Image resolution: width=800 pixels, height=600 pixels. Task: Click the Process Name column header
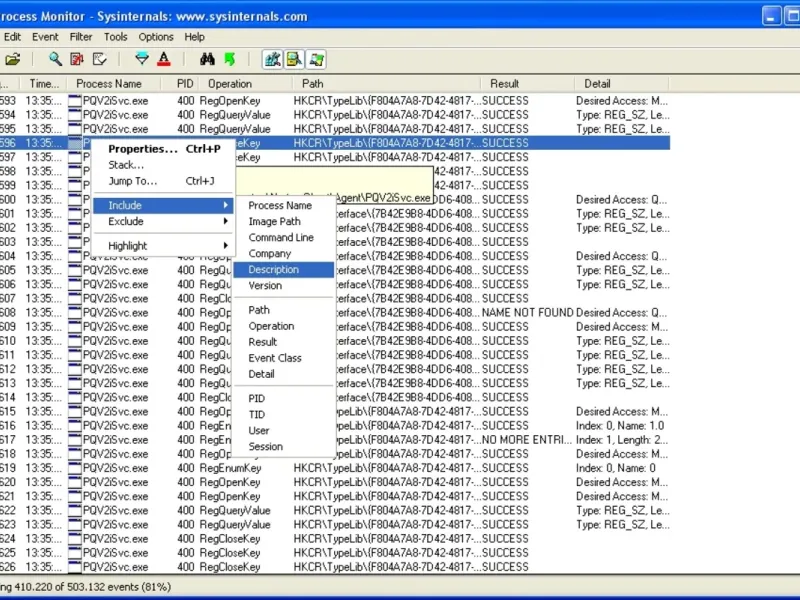point(114,84)
